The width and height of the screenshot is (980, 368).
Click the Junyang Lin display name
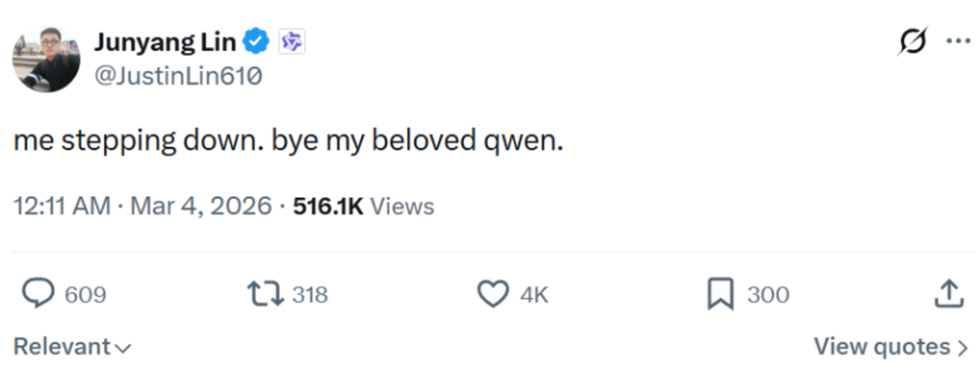[x=165, y=42]
